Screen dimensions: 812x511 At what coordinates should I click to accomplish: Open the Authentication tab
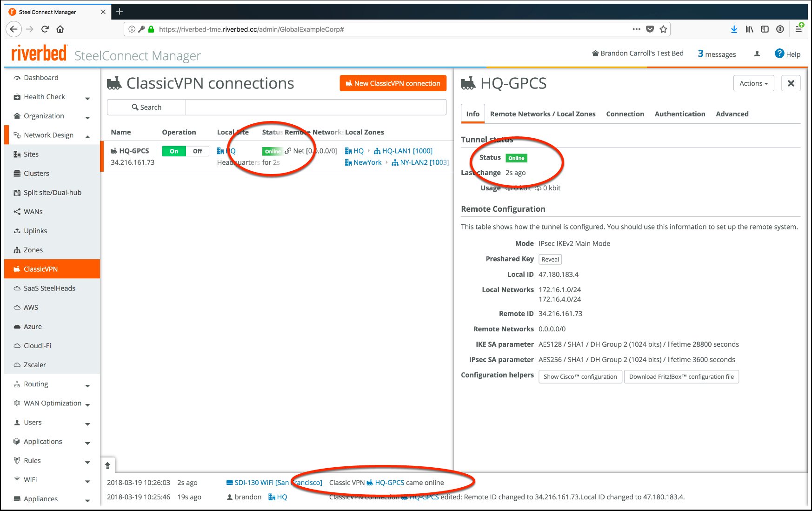pos(680,114)
